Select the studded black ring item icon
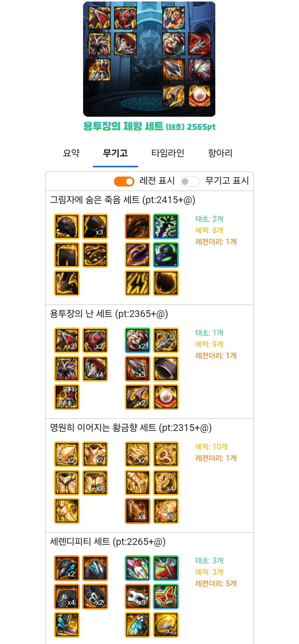 166,369
